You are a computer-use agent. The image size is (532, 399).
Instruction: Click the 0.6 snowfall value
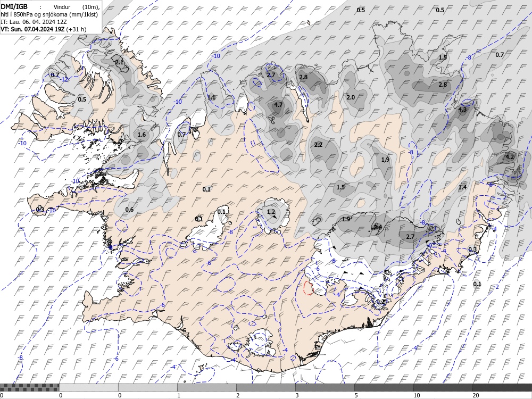click(129, 210)
